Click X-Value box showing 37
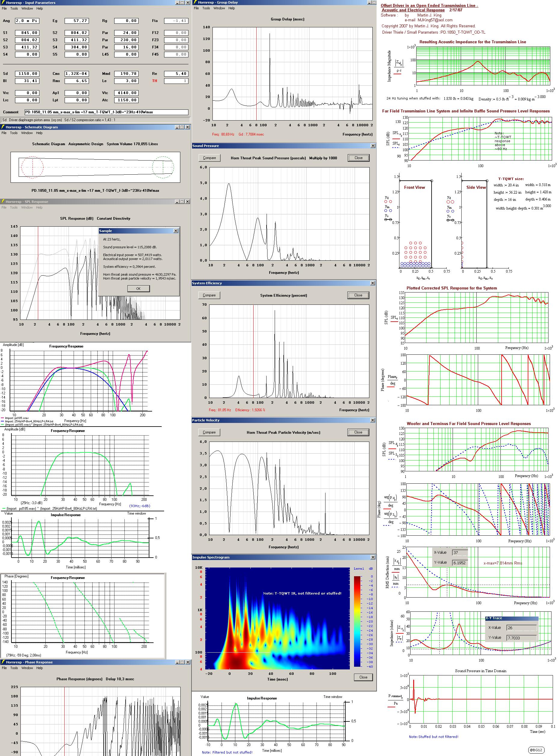 coord(460,552)
